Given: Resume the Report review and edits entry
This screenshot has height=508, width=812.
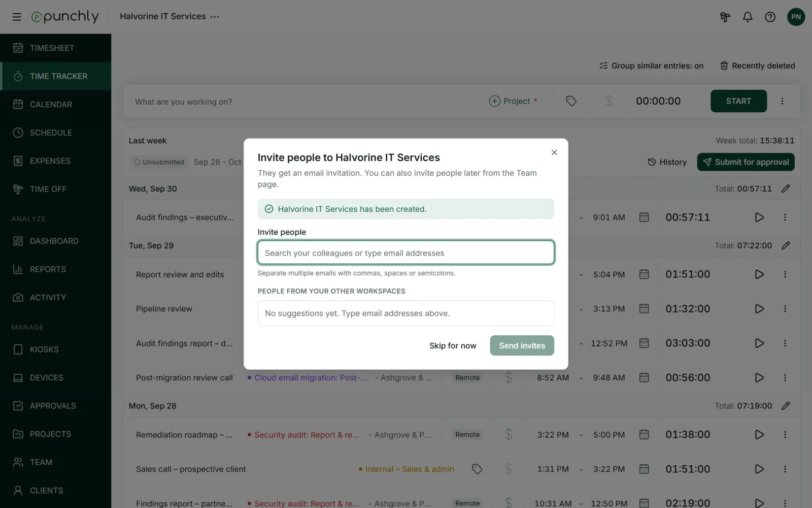Looking at the screenshot, I should (x=759, y=274).
